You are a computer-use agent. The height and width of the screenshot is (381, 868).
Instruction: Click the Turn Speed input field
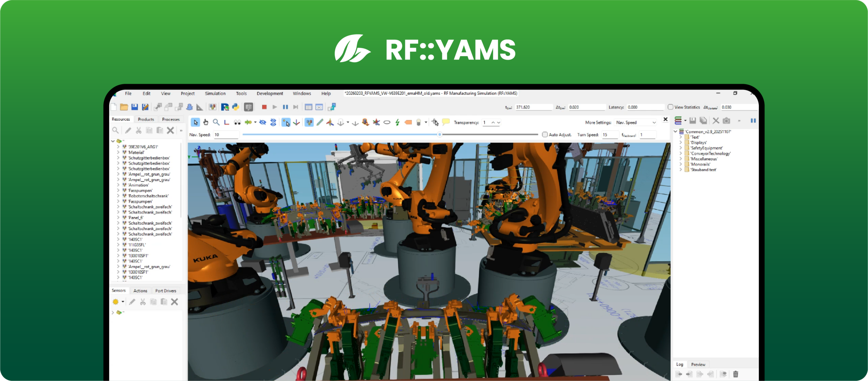[x=610, y=134]
